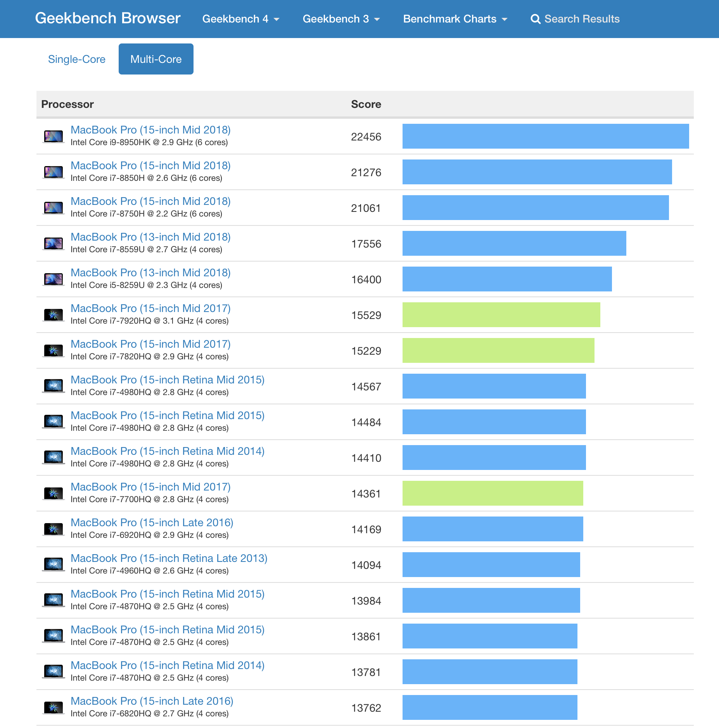This screenshot has width=719, height=728.
Task: Switch to the Single-Core tab
Action: [77, 59]
